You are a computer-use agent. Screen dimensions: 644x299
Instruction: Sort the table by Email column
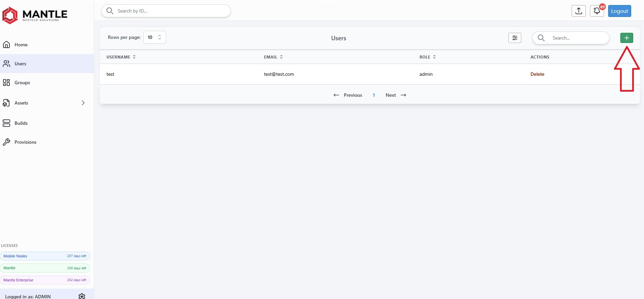coord(273,57)
